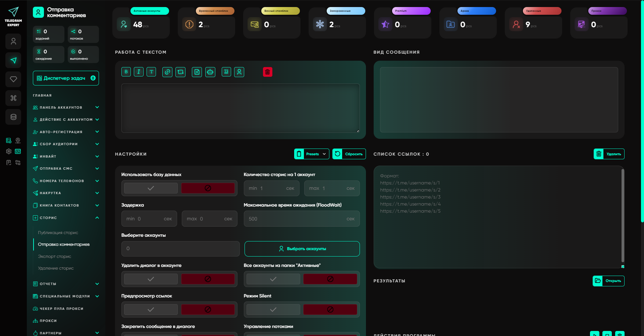
Task: Open the database icon in left sidebar
Action: click(13, 117)
